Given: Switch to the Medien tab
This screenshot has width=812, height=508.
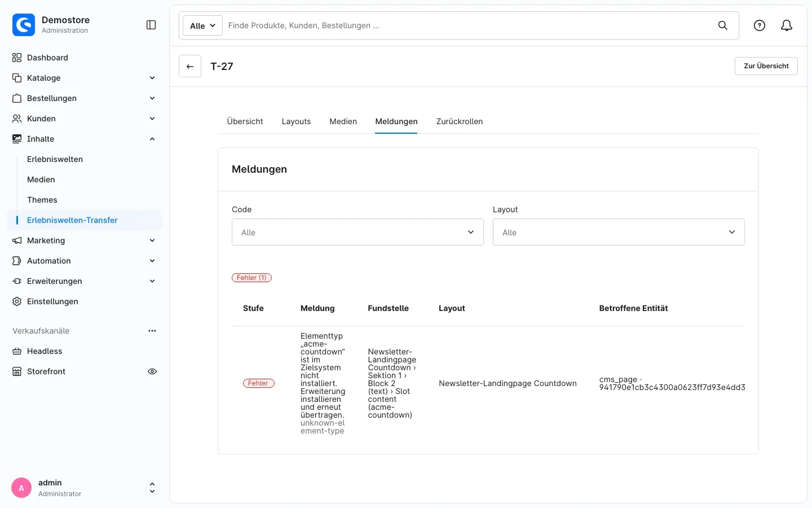Looking at the screenshot, I should coord(343,121).
